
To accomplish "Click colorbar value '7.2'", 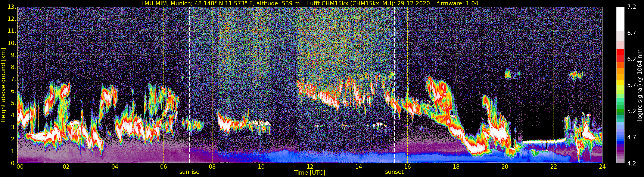I will (632, 7).
